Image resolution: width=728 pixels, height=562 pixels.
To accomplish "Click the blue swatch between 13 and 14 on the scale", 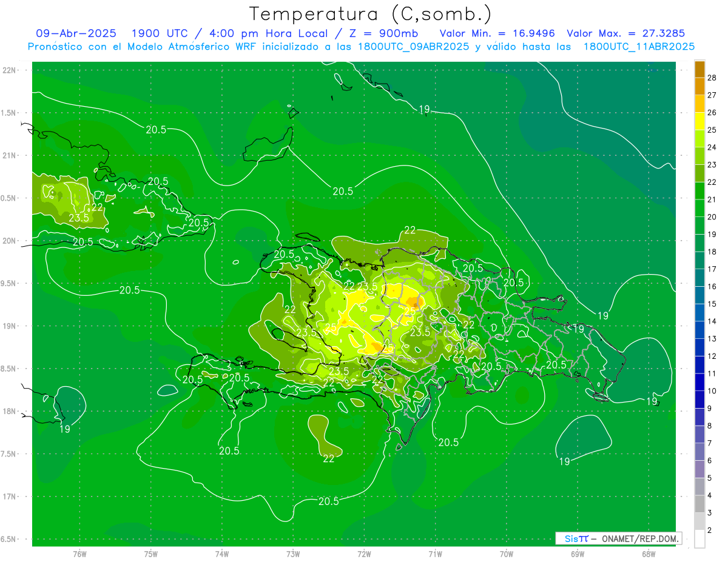I will click(x=699, y=330).
